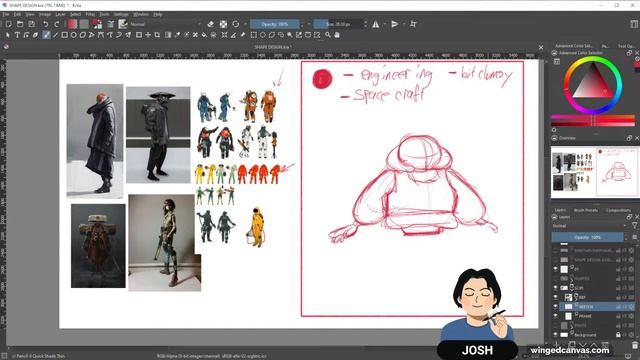Select the Crop tool

pyautogui.click(x=157, y=35)
